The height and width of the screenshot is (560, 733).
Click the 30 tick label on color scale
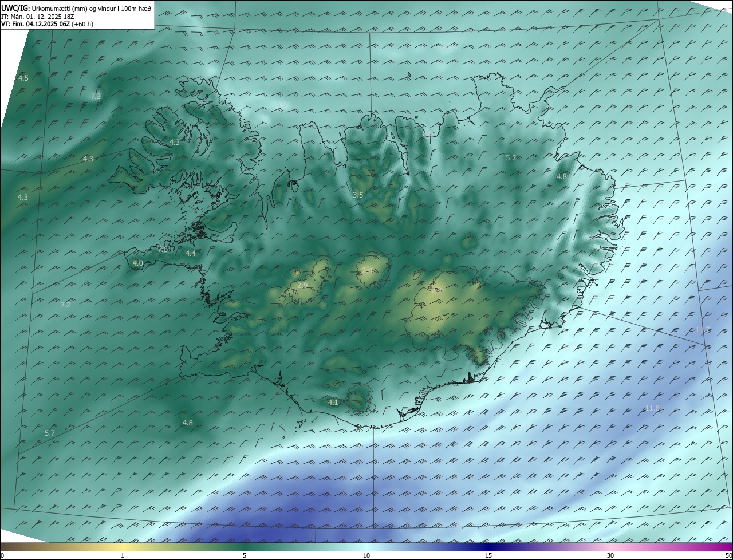610,555
